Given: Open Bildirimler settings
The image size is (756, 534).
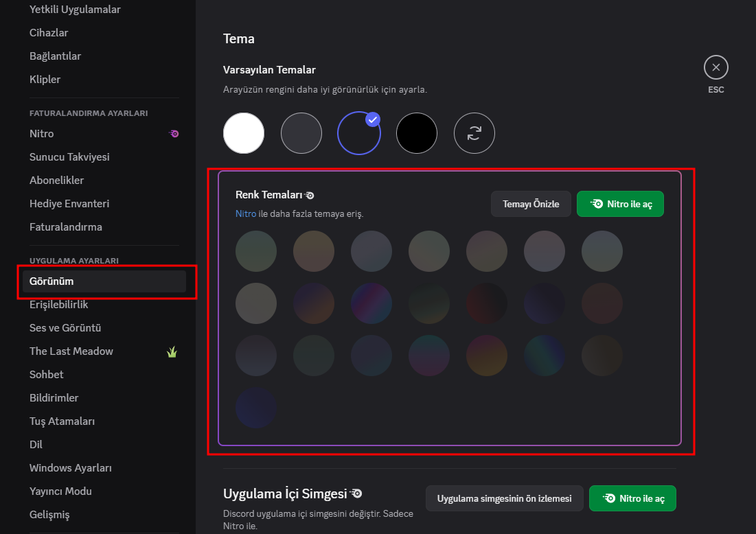Looking at the screenshot, I should point(54,397).
